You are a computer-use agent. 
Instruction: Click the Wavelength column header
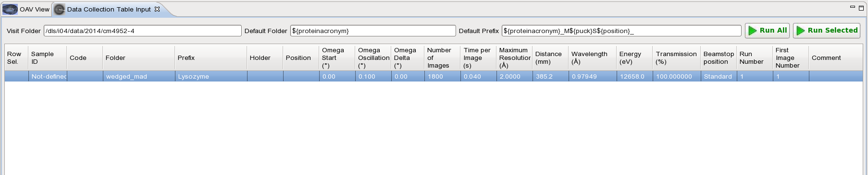(593, 58)
